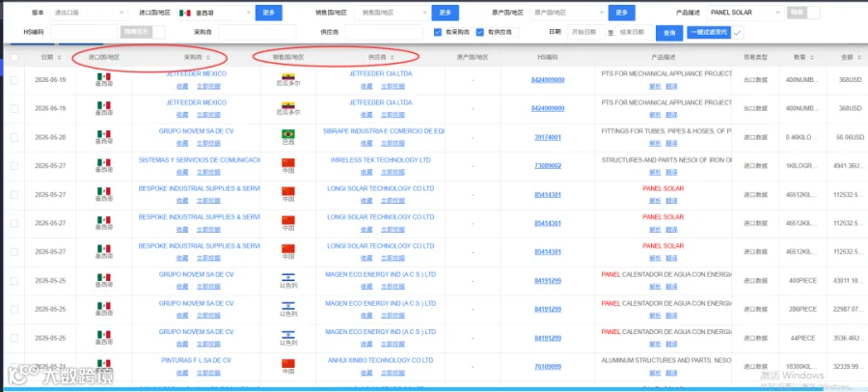The height and width of the screenshot is (392, 868).
Task: Open 进口国/地区 dropdown showing 墨西哥
Action: click(215, 13)
